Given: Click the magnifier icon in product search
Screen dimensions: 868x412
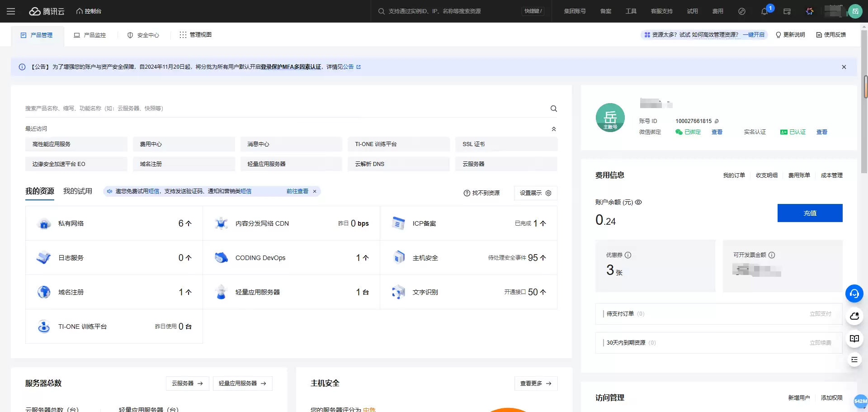Looking at the screenshot, I should point(553,109).
